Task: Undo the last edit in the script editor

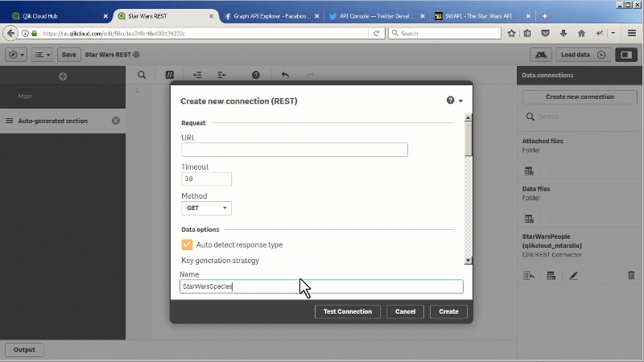Action: coord(285,75)
